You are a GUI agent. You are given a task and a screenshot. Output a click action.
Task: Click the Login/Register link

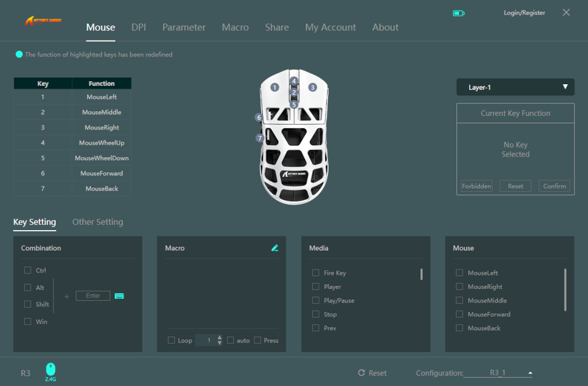(524, 13)
